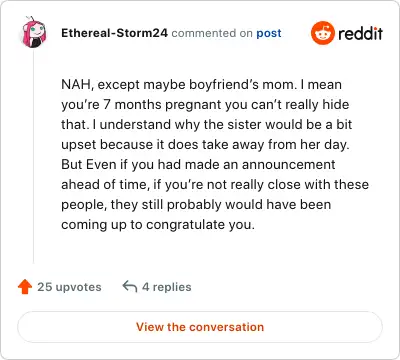Open Ethereal-Storm24's profile via the username
The height and width of the screenshot is (360, 400).
(x=114, y=33)
